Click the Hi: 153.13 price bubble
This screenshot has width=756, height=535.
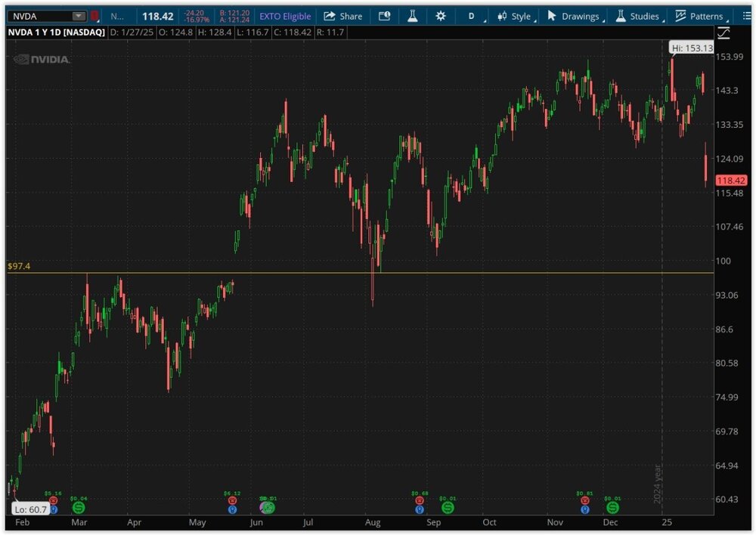tap(692, 48)
